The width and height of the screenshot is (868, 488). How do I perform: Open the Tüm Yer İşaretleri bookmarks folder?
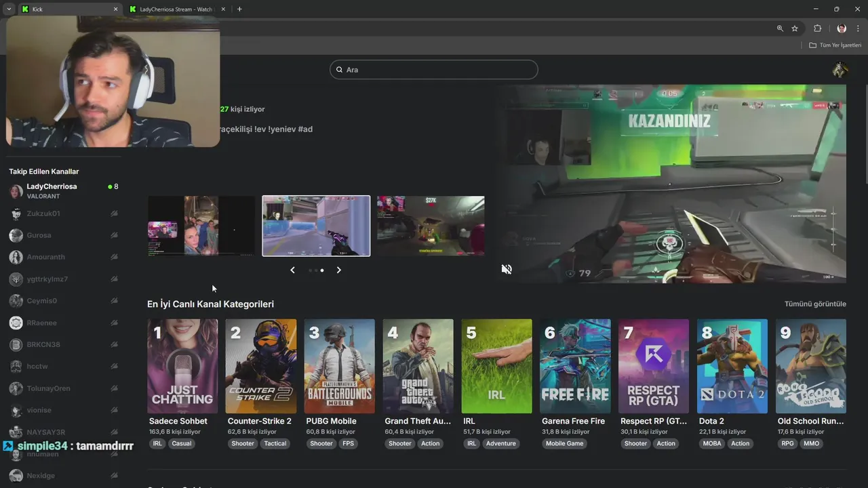[835, 45]
